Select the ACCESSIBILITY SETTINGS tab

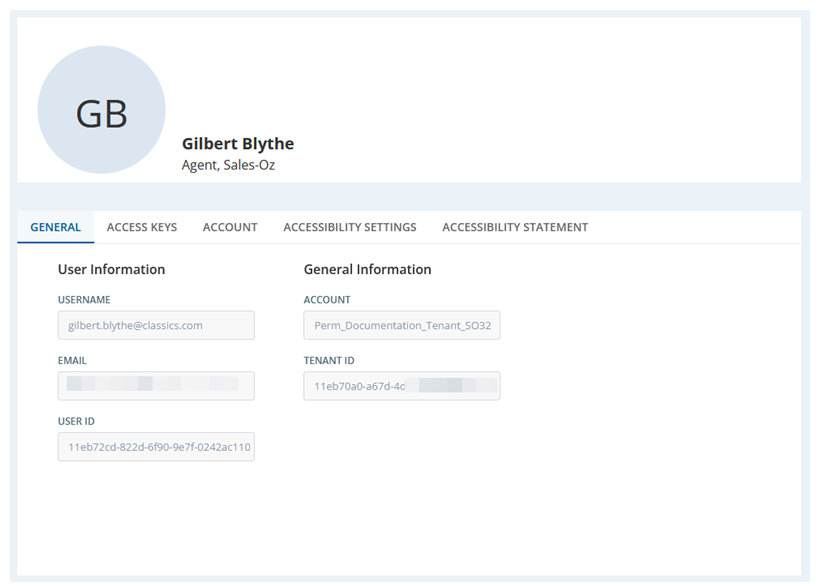(349, 227)
